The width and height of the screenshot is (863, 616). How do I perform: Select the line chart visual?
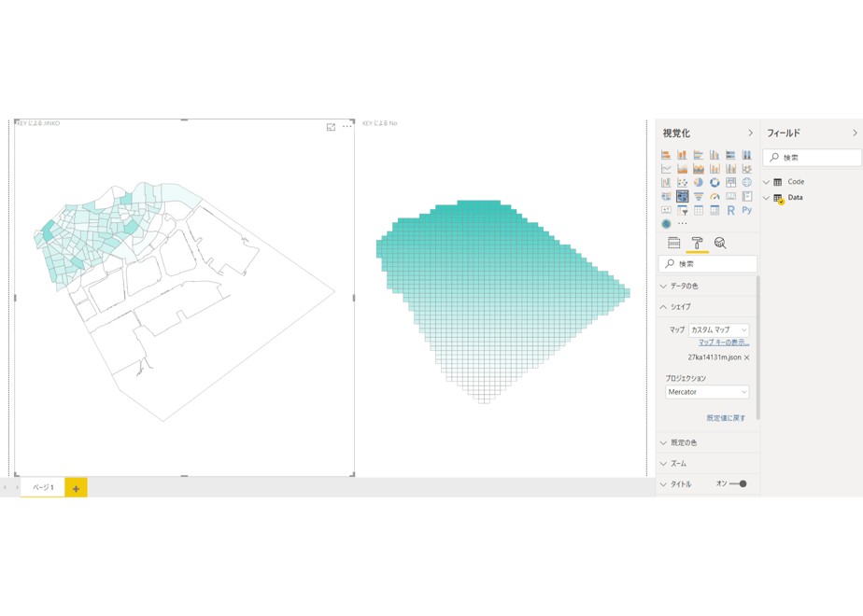point(666,168)
